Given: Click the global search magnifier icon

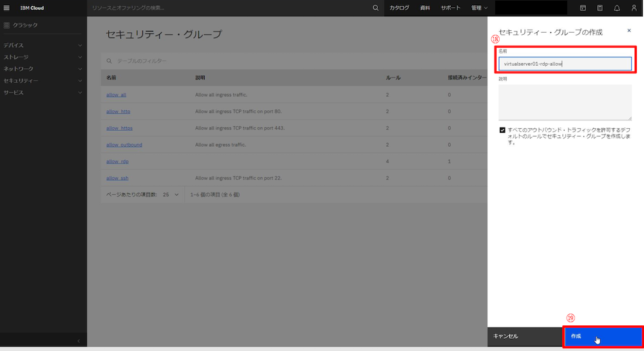Looking at the screenshot, I should [376, 8].
